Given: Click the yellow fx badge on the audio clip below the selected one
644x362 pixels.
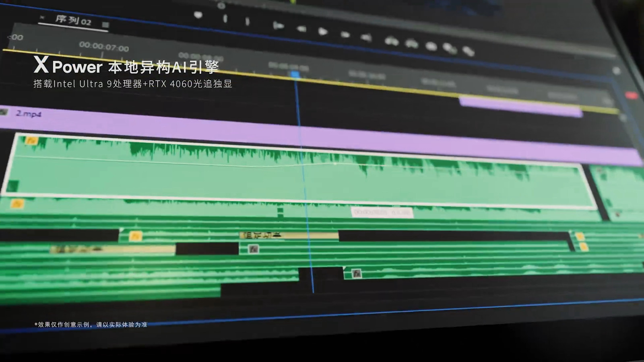Looking at the screenshot, I should [17, 204].
